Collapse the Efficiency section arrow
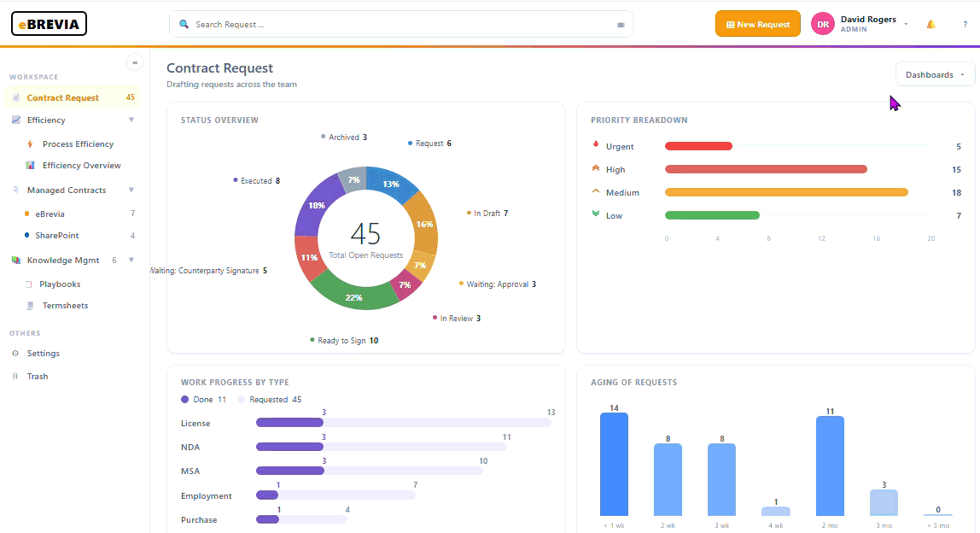 point(131,120)
